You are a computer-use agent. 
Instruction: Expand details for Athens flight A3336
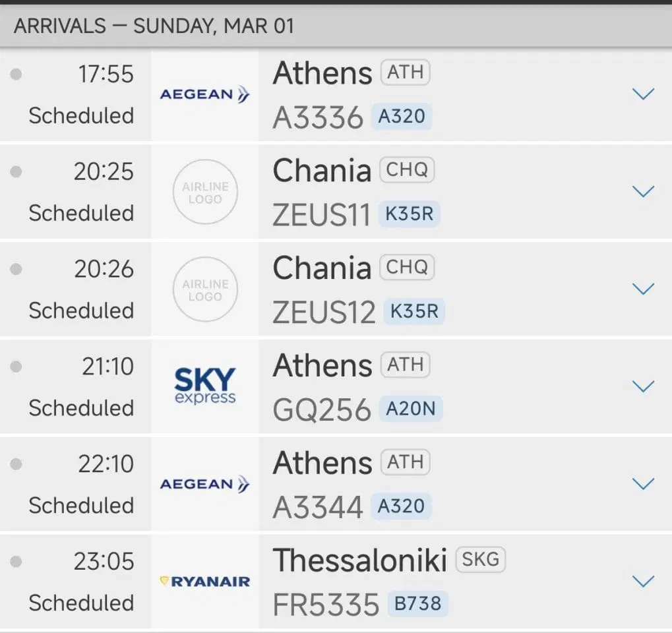[x=642, y=94]
